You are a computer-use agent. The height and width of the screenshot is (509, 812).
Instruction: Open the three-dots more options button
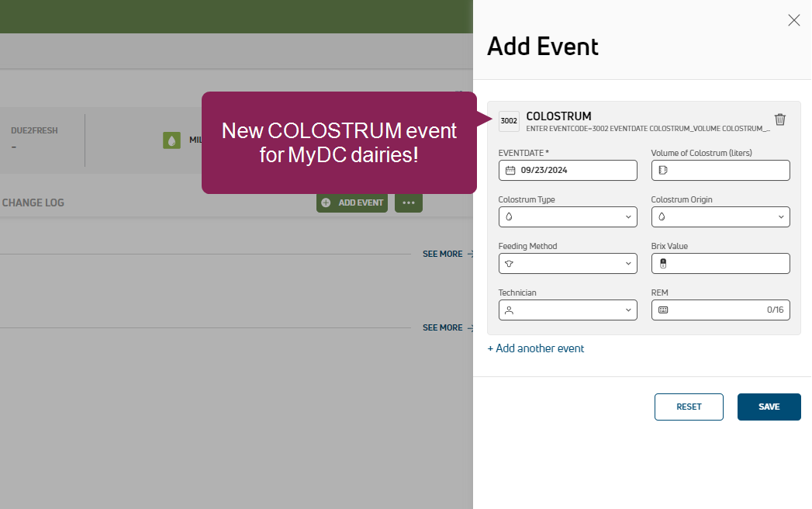point(409,203)
